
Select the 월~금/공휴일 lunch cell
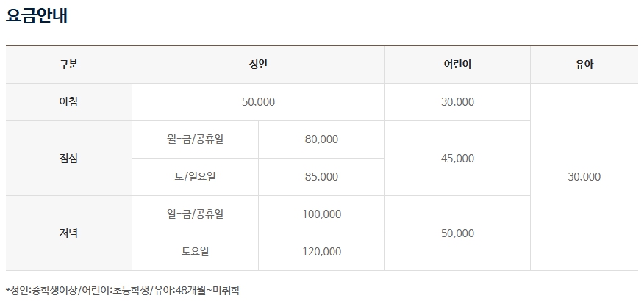pyautogui.click(x=195, y=139)
